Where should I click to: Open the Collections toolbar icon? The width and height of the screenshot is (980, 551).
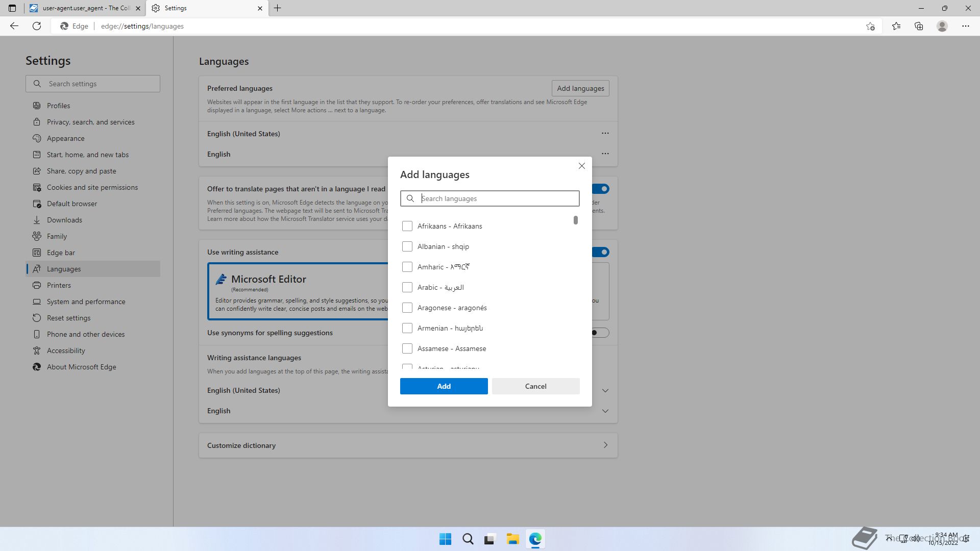pos(919,26)
